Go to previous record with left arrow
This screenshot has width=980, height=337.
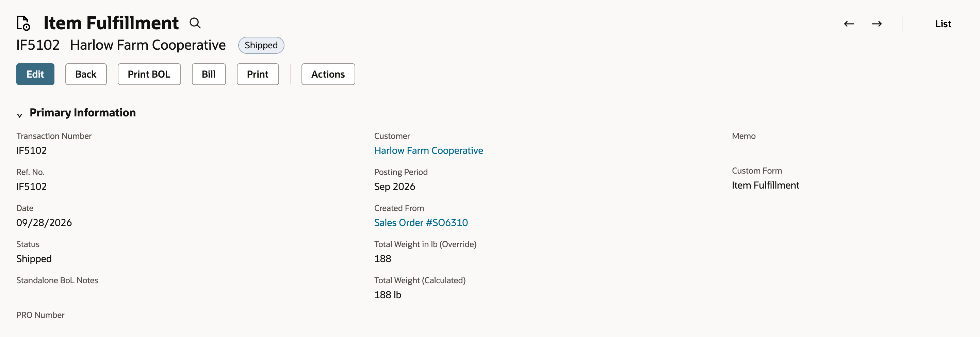[849, 23]
